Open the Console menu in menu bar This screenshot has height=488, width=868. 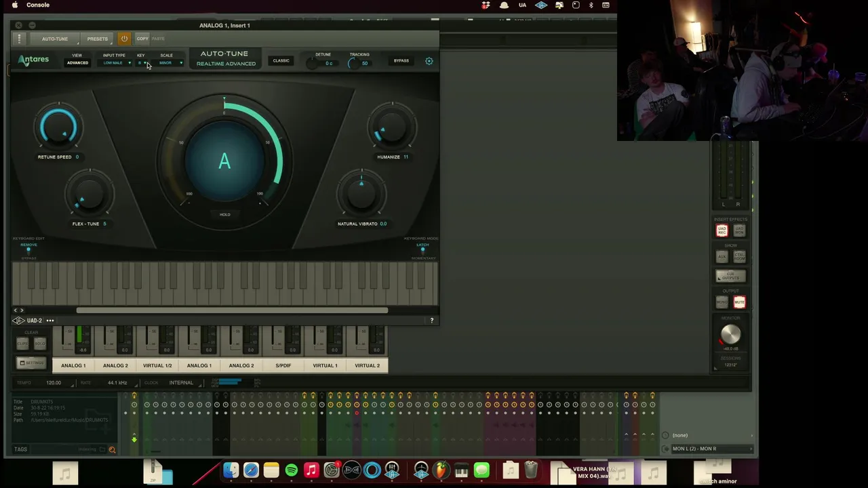tap(38, 5)
